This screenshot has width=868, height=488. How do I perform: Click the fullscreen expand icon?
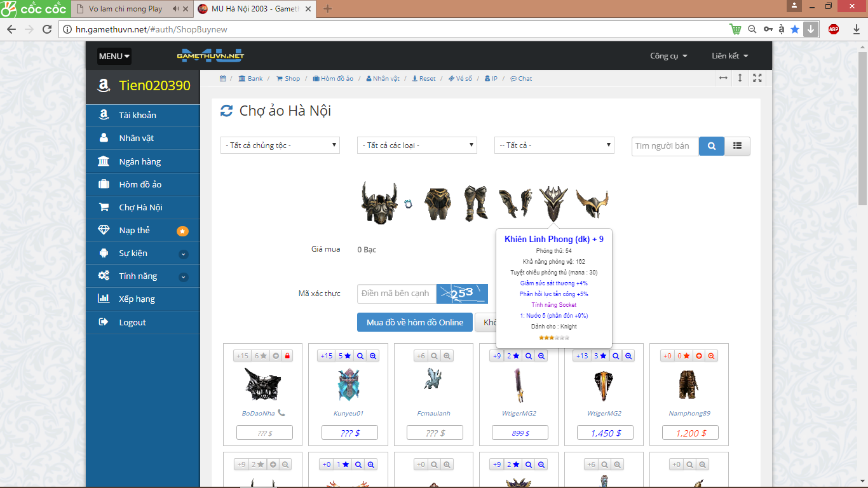(x=757, y=78)
